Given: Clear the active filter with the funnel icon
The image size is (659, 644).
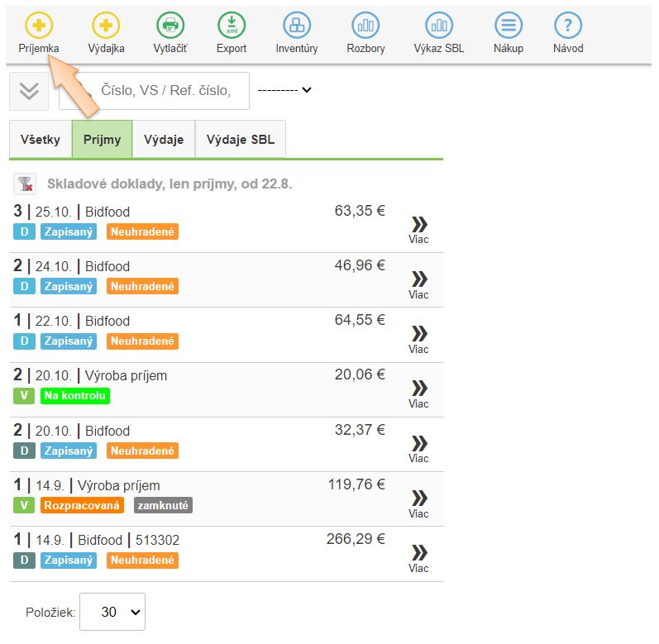Looking at the screenshot, I should 26,184.
